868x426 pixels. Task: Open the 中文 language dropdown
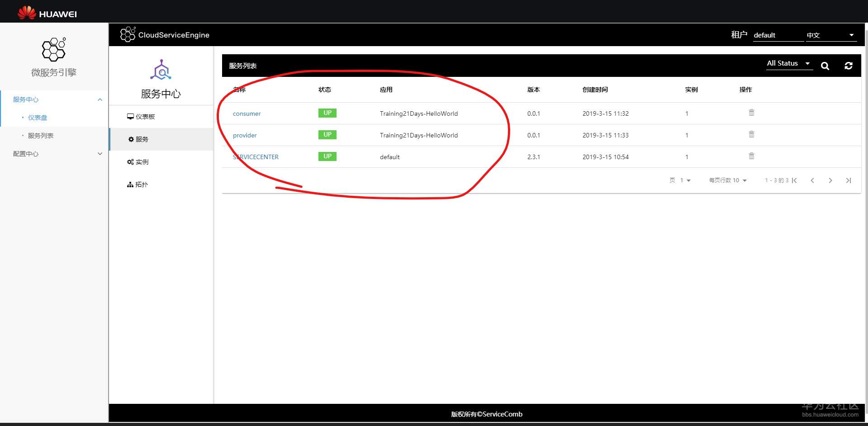click(x=831, y=35)
